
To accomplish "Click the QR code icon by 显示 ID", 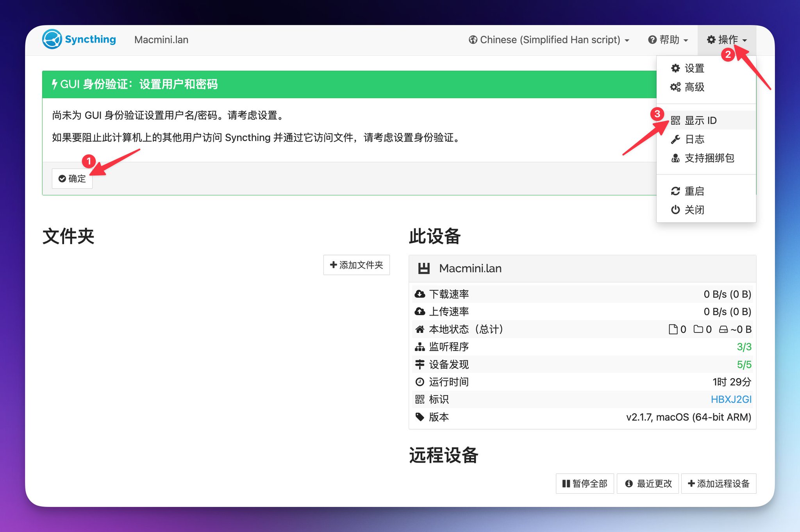I will coord(675,120).
